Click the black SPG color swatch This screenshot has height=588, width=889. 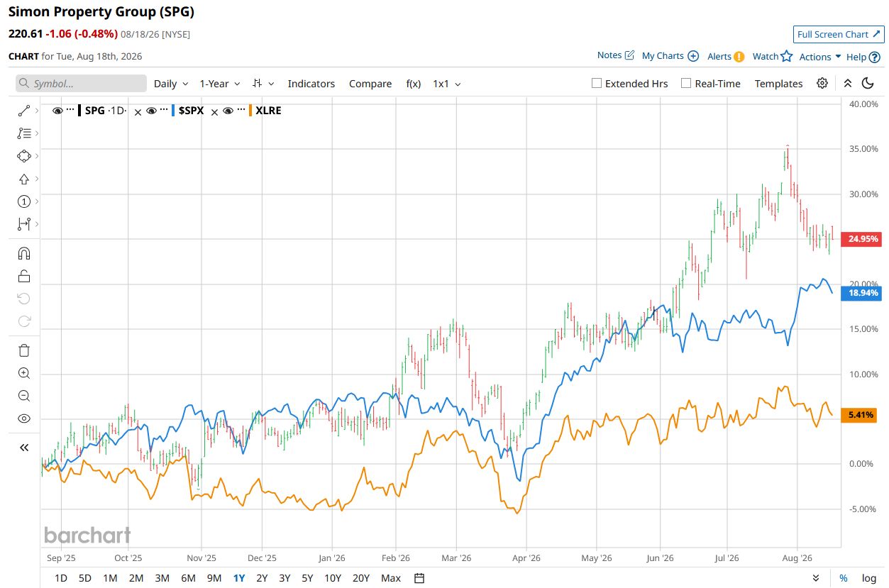click(79, 111)
